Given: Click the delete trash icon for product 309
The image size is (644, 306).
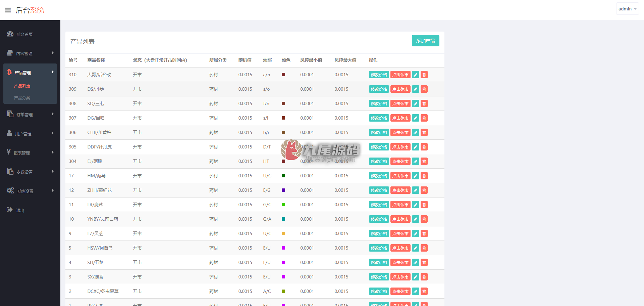Looking at the screenshot, I should pos(424,89).
